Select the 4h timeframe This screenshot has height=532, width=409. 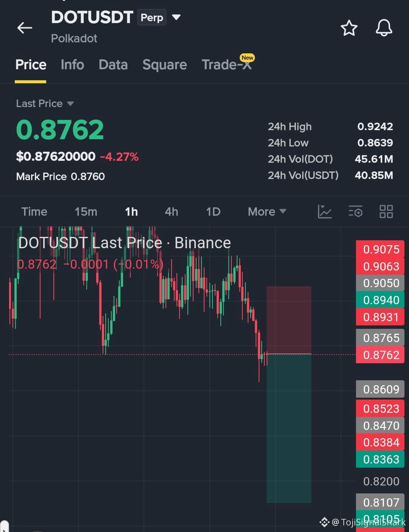pyautogui.click(x=171, y=212)
